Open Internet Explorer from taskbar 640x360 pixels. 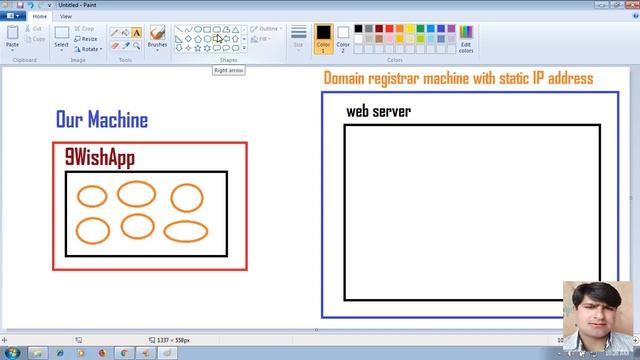[60, 353]
